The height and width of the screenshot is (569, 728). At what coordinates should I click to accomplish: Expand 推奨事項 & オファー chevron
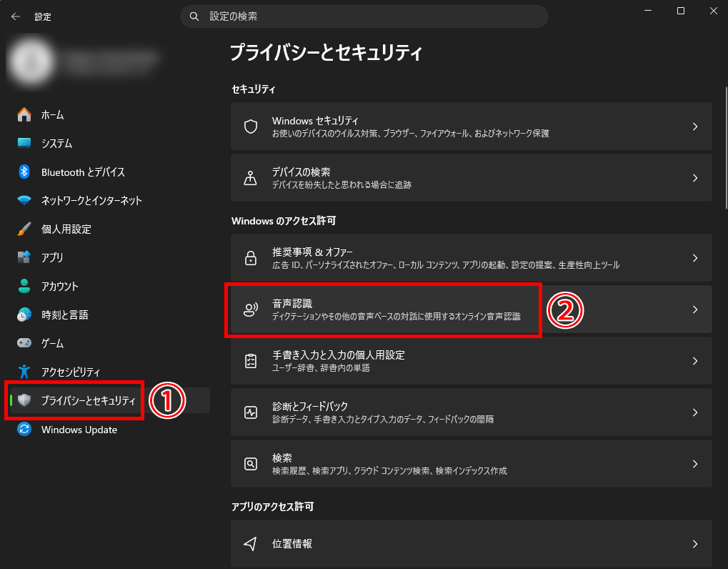(x=695, y=258)
